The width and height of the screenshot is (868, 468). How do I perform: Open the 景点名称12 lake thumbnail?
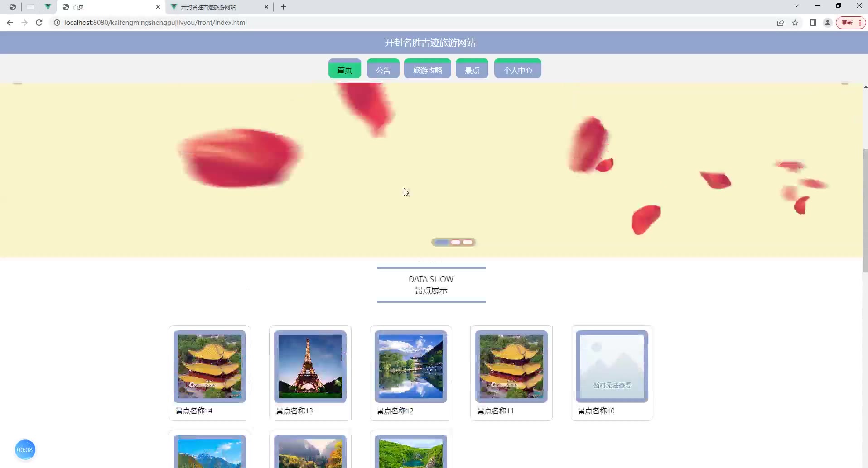(x=411, y=367)
